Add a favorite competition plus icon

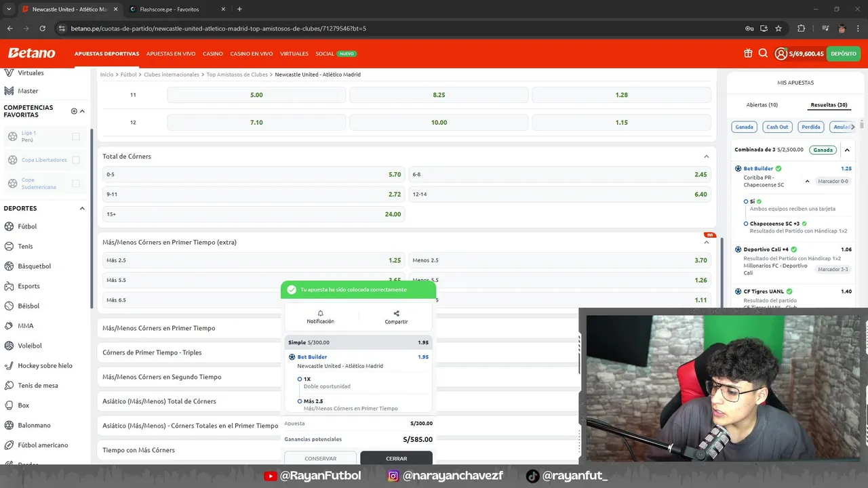[74, 111]
